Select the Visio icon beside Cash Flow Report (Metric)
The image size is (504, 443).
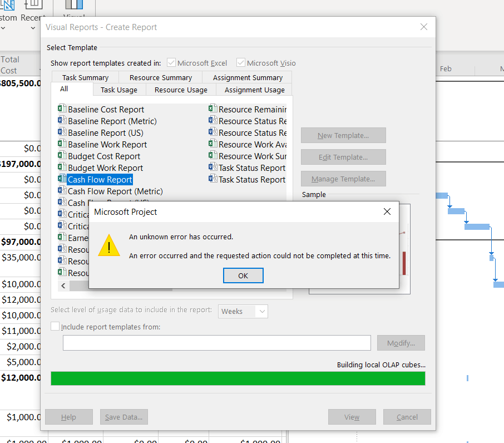click(x=62, y=191)
